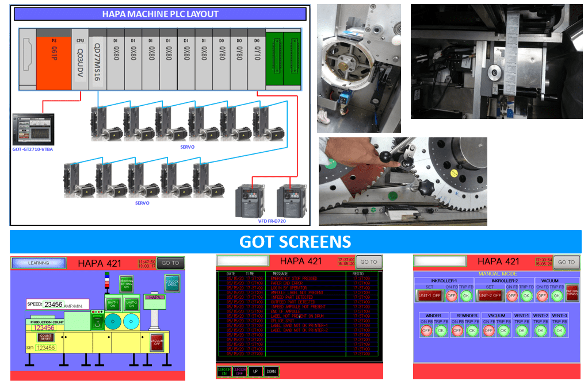Viewport: 588px width, 381px height.
Task: Click the green terminal block module on PLC rack
Action: (283, 59)
